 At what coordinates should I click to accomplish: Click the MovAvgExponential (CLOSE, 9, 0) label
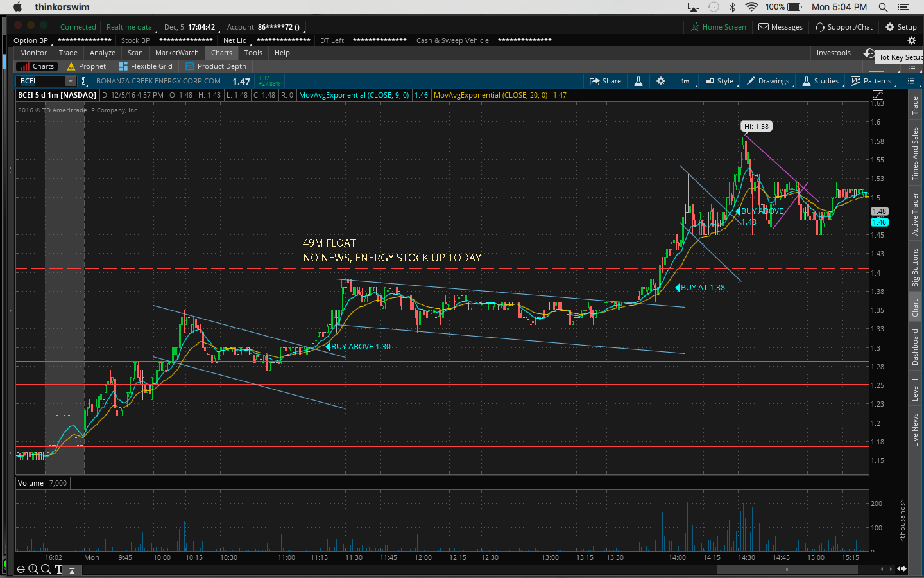tap(354, 95)
